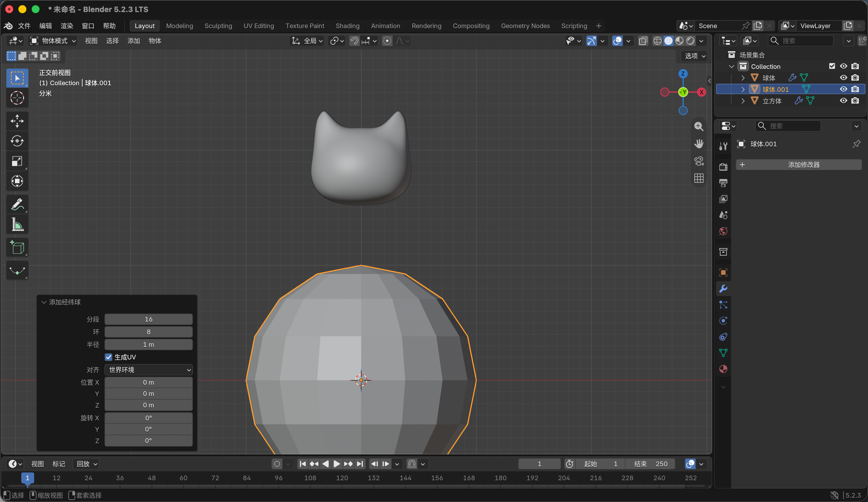868x502 pixels.
Task: Jump to the last frame
Action: (x=360, y=464)
